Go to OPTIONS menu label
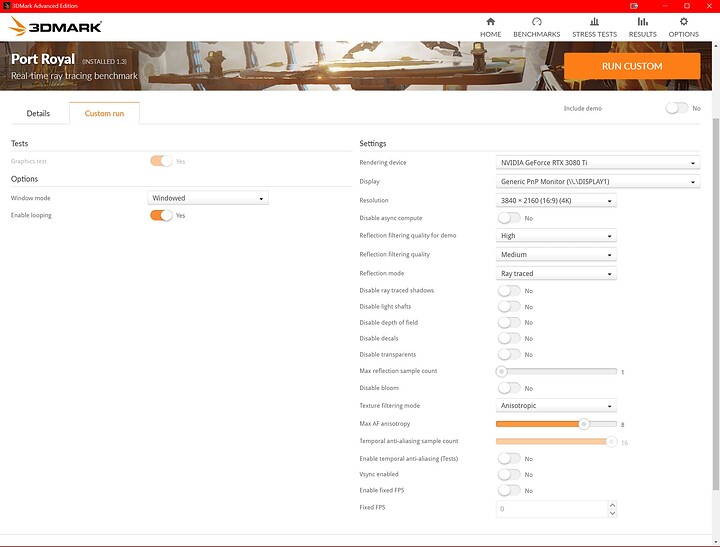The image size is (720, 547). (x=683, y=34)
